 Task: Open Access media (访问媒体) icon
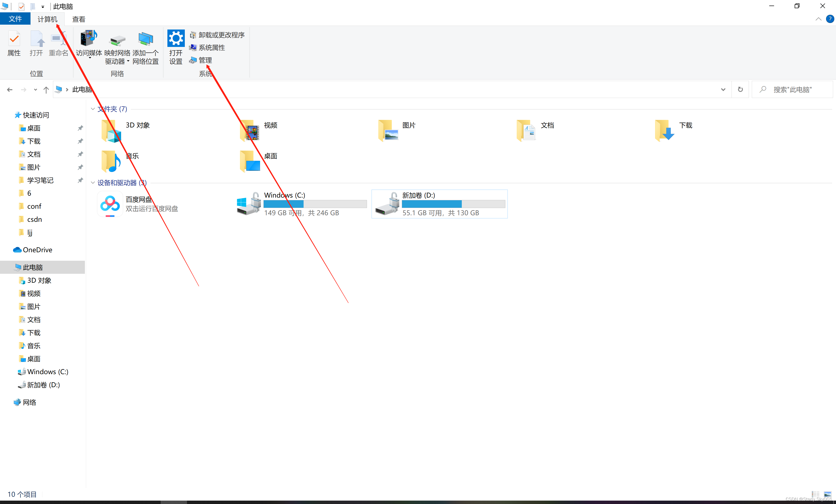(x=89, y=38)
